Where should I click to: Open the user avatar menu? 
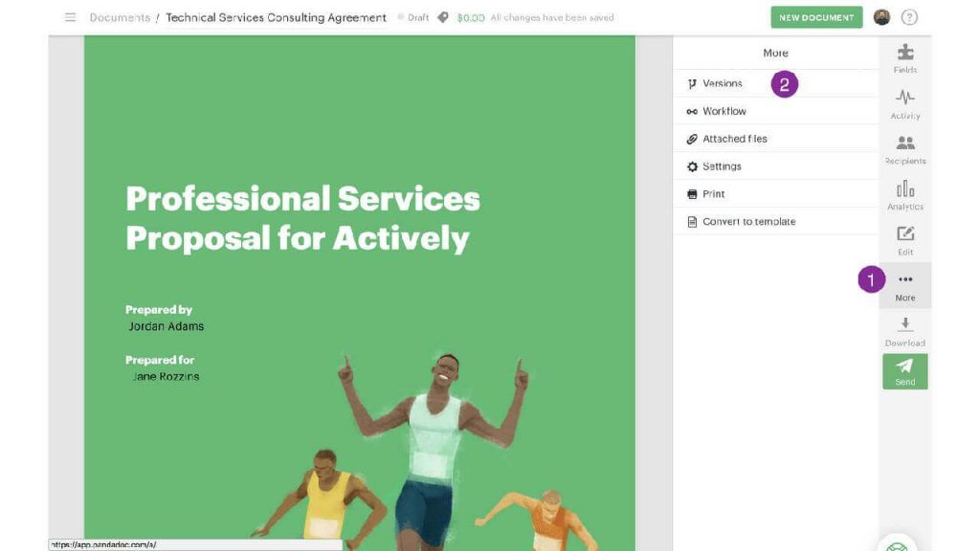(x=881, y=17)
